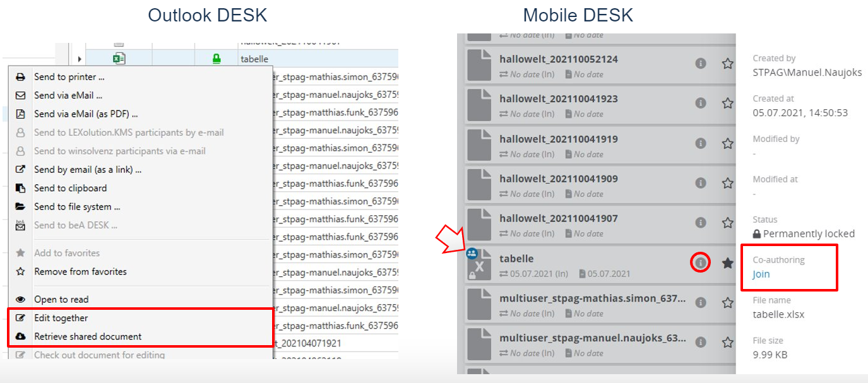The image size is (868, 383).
Task: Select 'Send to file system ...' entry
Action: (x=77, y=206)
